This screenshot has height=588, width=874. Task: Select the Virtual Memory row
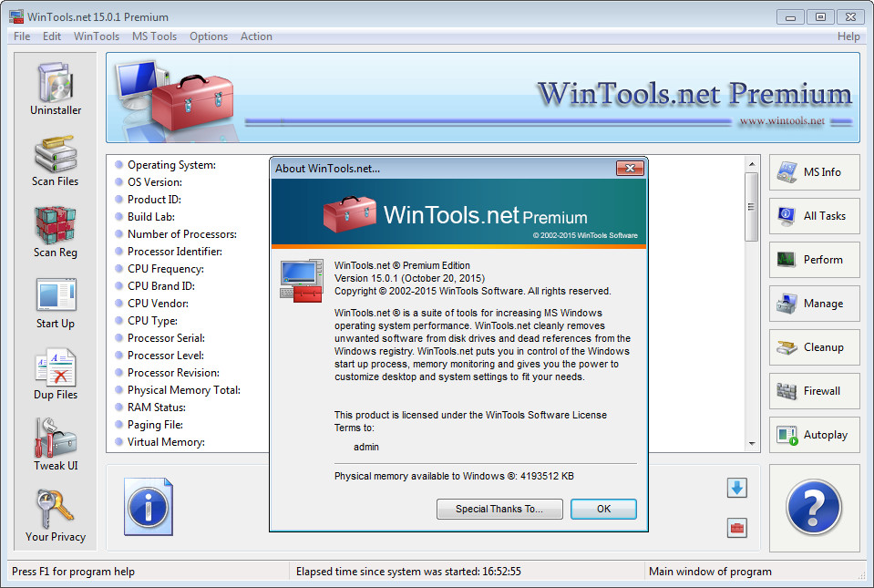point(160,441)
